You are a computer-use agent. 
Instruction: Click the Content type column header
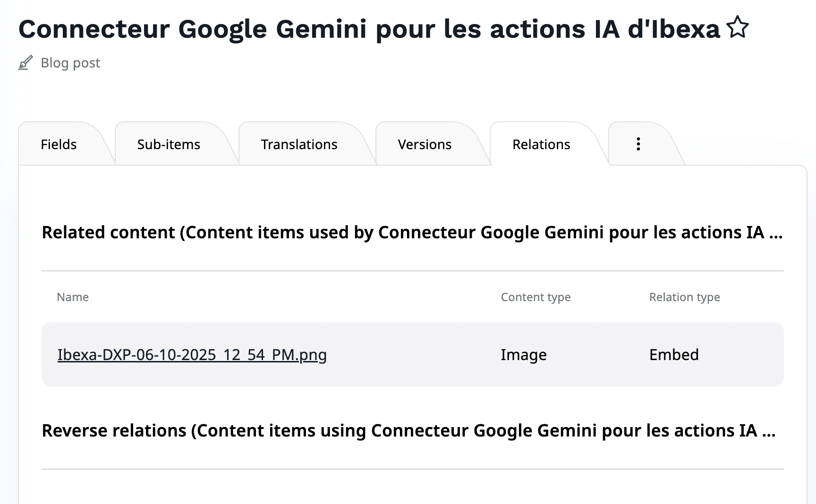click(535, 297)
